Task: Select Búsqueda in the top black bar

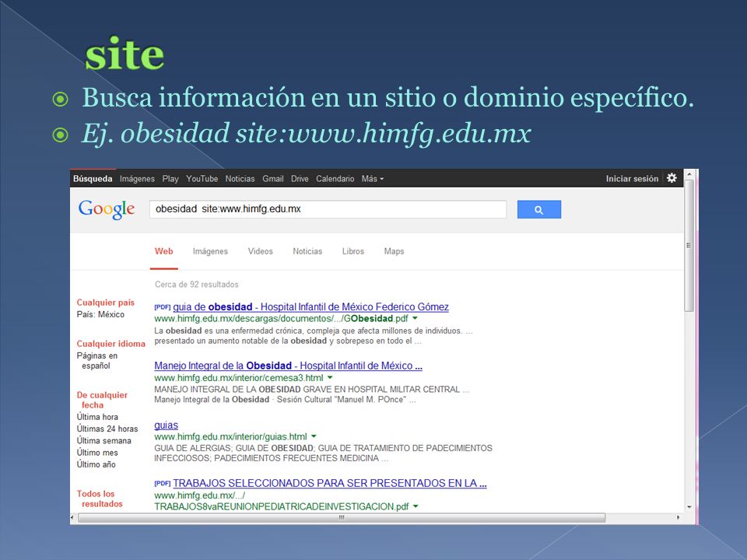Action: pos(93,179)
